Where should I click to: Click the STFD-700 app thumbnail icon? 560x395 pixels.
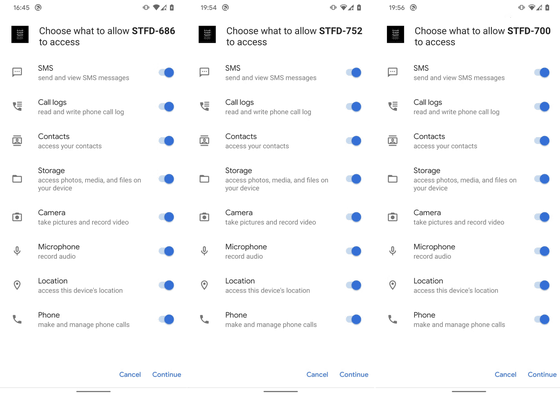(395, 35)
